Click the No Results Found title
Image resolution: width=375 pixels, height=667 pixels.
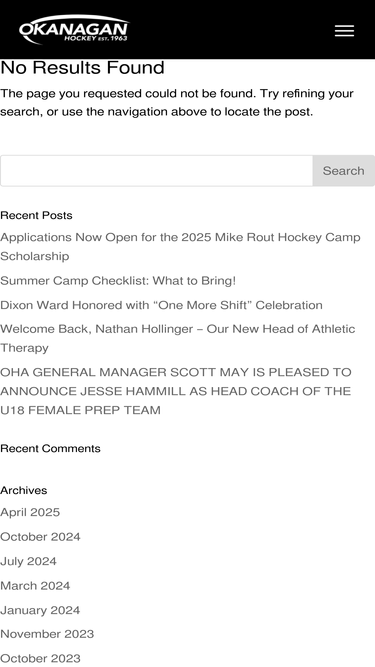(x=82, y=68)
